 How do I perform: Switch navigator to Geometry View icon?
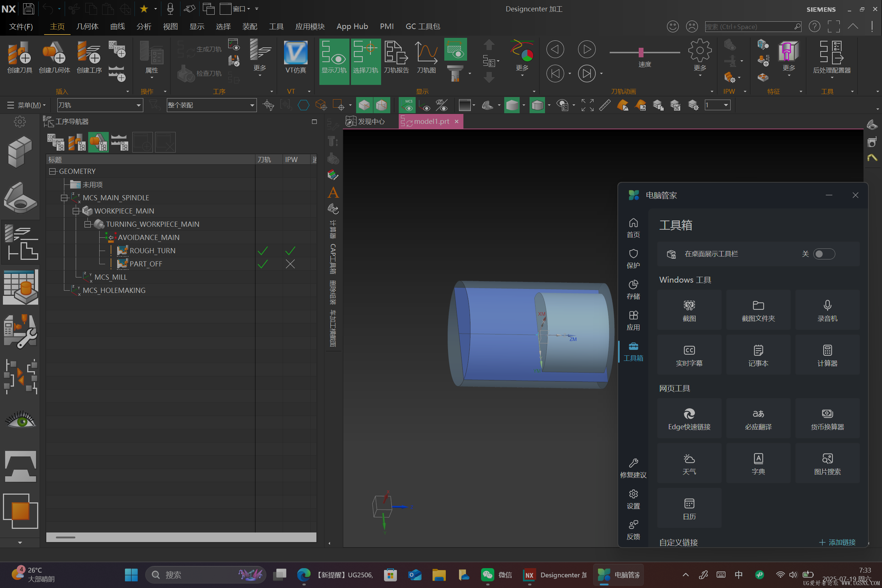pyautogui.click(x=98, y=143)
